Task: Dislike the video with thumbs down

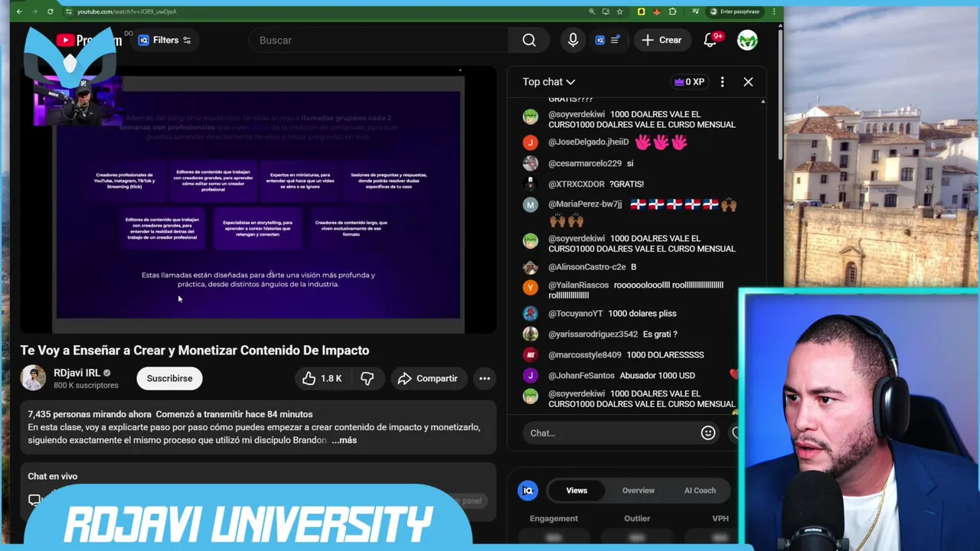Action: pos(367,378)
